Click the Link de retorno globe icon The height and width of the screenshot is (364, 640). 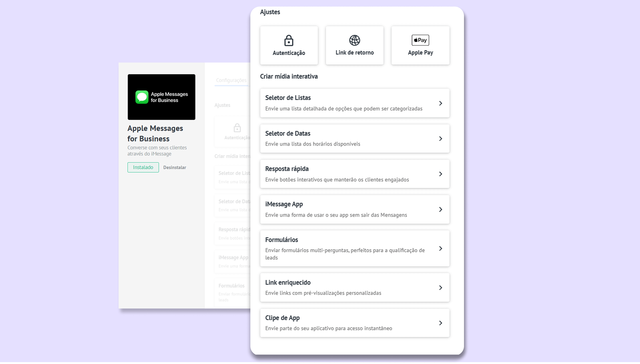click(x=354, y=40)
